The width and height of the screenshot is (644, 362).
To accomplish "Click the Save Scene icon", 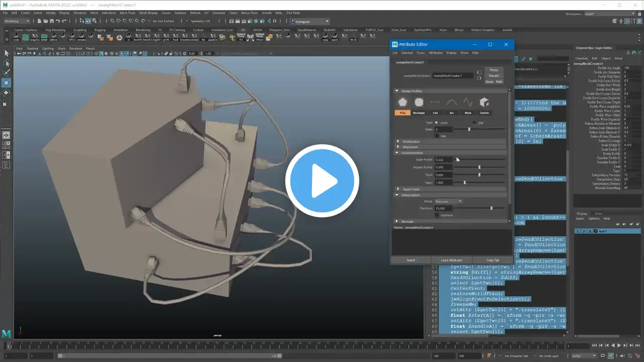I will (x=52, y=21).
